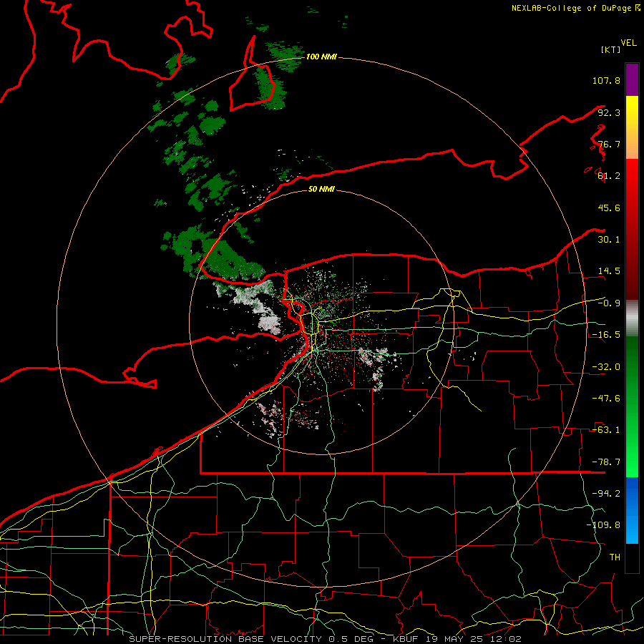
Task: Click the 61.2 legend value
Action: [609, 176]
